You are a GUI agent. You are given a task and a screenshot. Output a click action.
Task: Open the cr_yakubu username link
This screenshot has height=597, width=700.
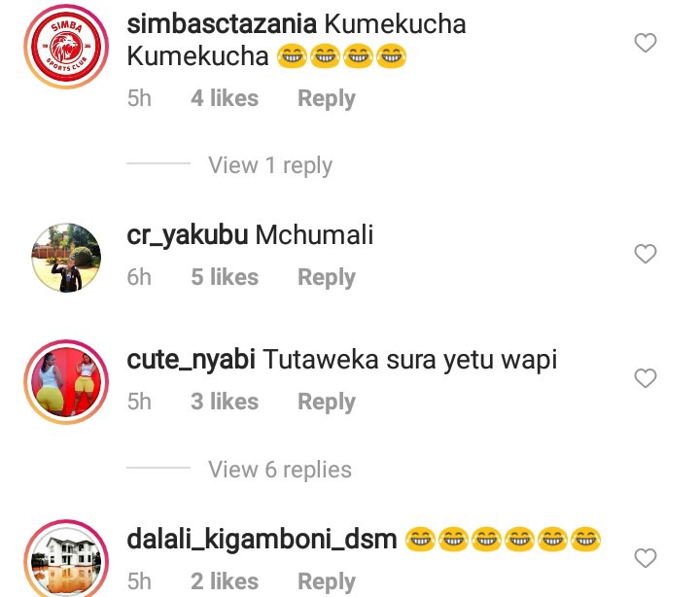coord(188,235)
